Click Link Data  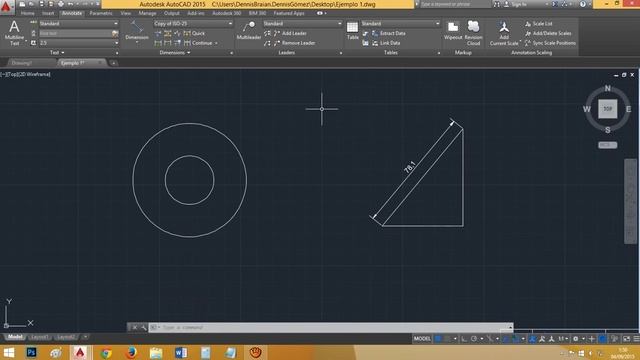click(x=386, y=43)
